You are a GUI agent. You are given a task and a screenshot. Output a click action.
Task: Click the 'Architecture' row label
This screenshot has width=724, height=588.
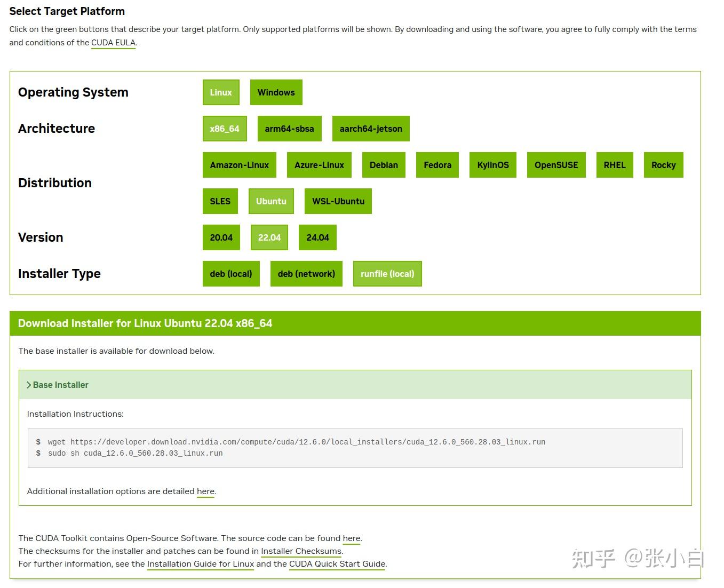tap(57, 129)
